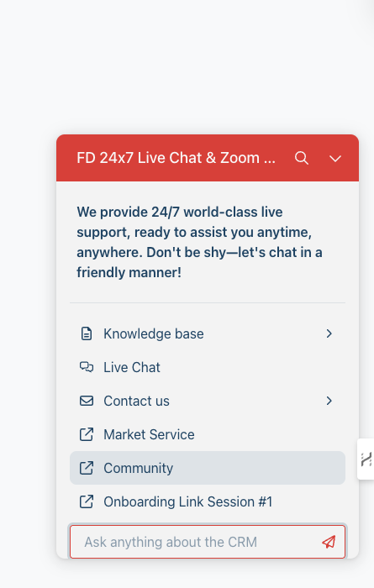
Task: Expand Contact us with right chevron
Action: click(329, 401)
